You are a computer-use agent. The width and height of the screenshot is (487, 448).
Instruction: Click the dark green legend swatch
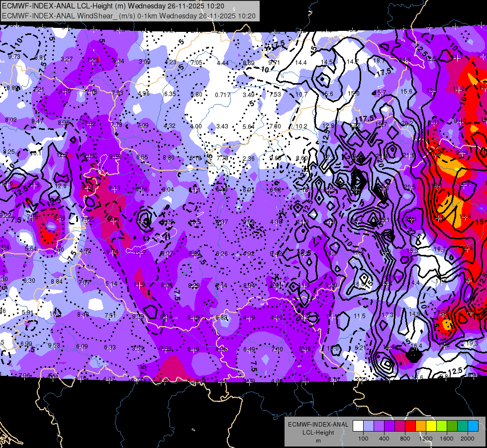click(452, 426)
